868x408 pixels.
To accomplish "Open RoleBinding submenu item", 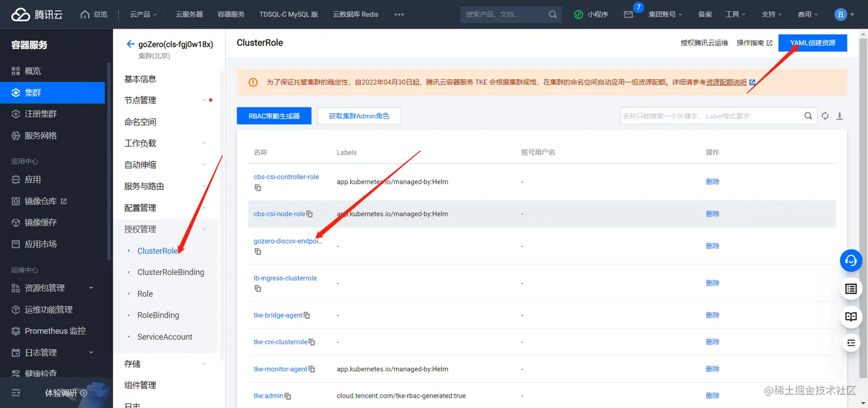I will pyautogui.click(x=158, y=315).
